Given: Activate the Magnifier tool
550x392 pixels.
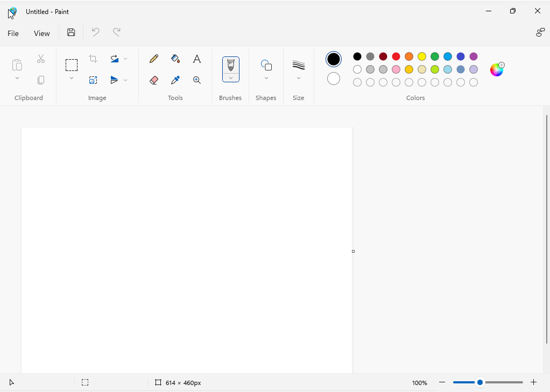Looking at the screenshot, I should (x=196, y=80).
